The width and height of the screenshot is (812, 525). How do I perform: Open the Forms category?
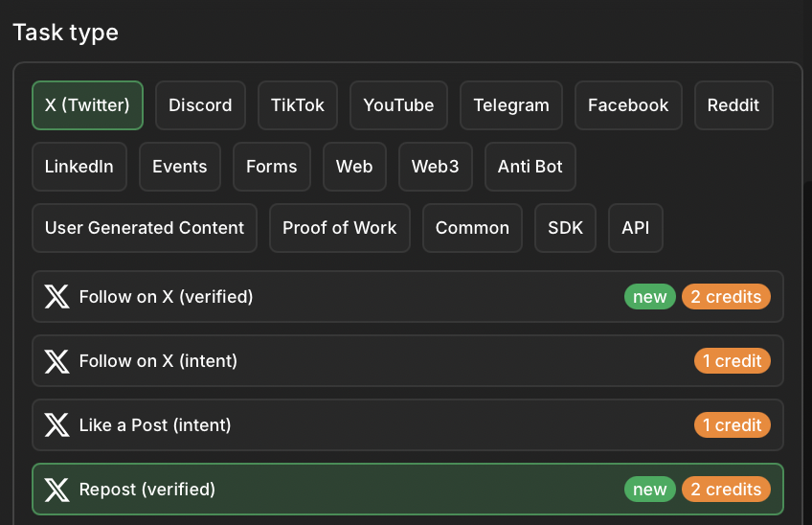click(x=272, y=167)
